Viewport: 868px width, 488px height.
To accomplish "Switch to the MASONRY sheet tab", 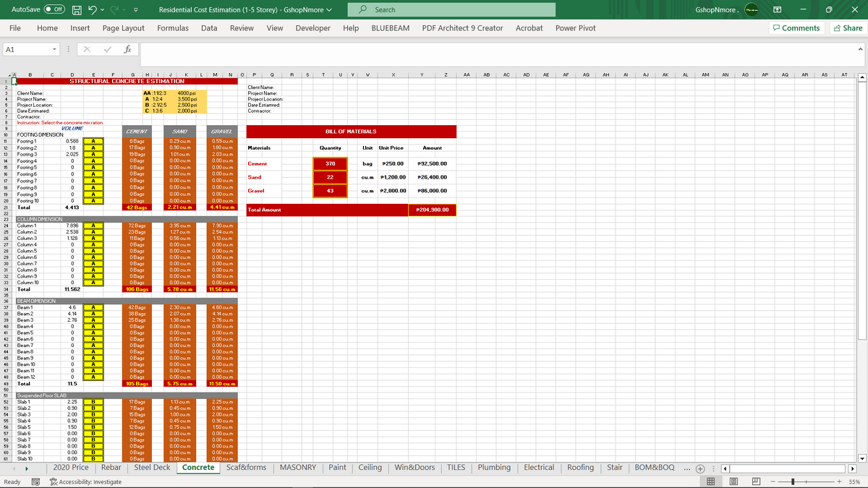I will click(x=298, y=468).
